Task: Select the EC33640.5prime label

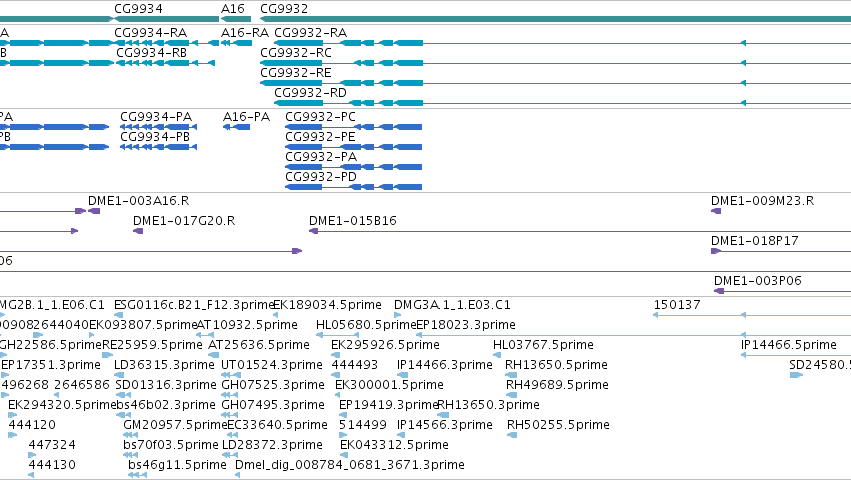Action: pos(277,425)
